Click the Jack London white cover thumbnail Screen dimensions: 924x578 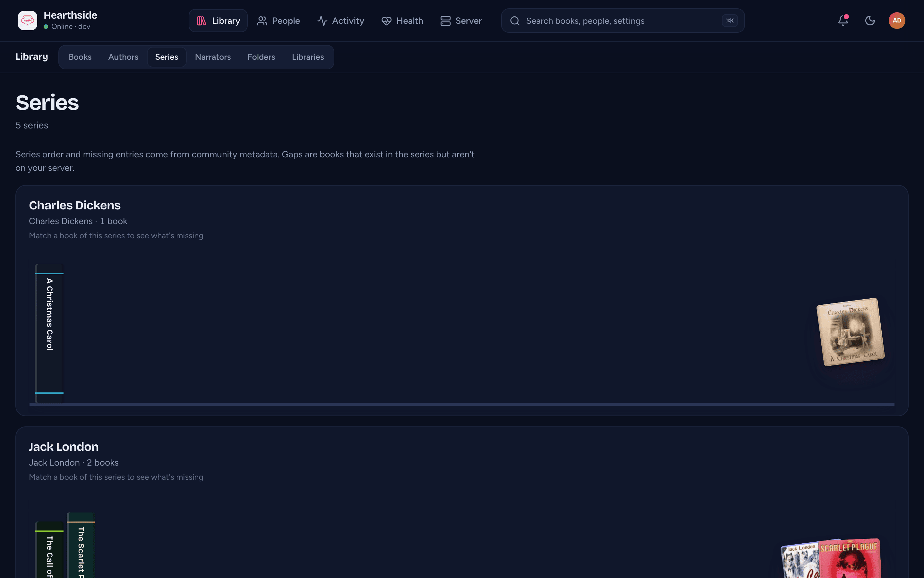point(800,561)
